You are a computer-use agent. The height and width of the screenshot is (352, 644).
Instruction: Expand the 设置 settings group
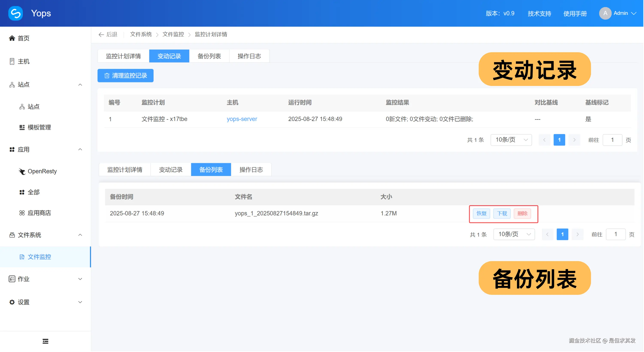pos(80,302)
